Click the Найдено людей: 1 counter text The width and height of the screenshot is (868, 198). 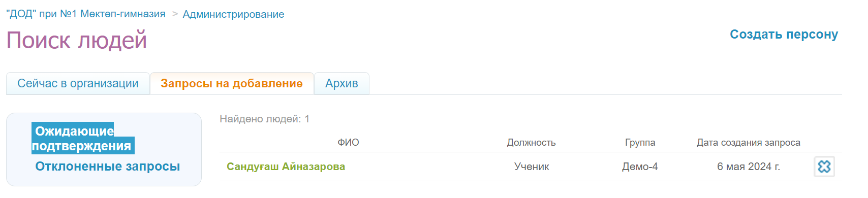point(264,119)
